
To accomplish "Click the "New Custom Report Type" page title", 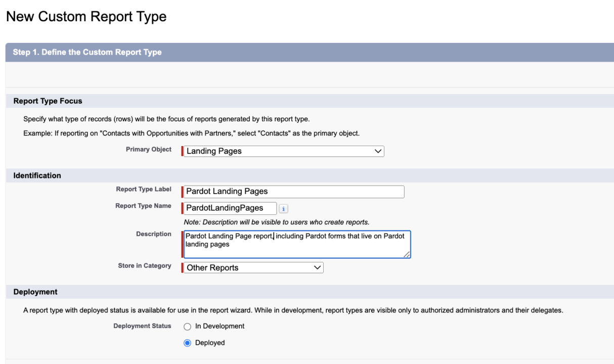I will coord(86,16).
